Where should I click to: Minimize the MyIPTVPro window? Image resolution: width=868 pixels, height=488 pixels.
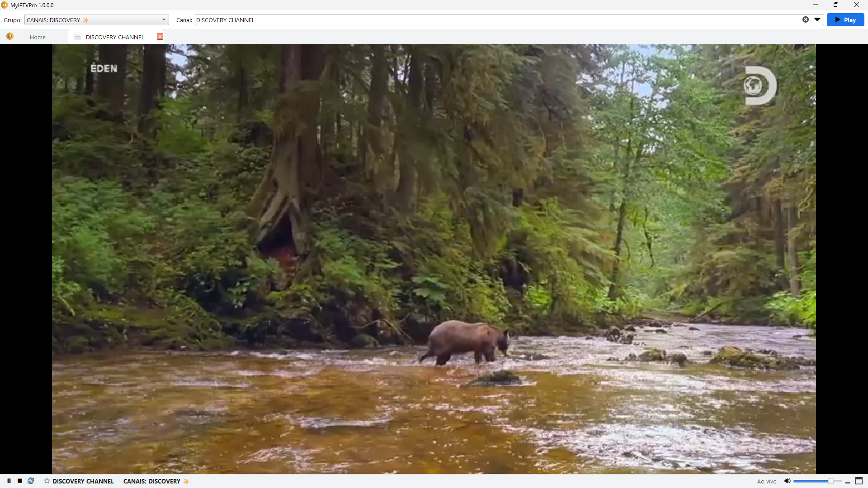pyautogui.click(x=816, y=5)
